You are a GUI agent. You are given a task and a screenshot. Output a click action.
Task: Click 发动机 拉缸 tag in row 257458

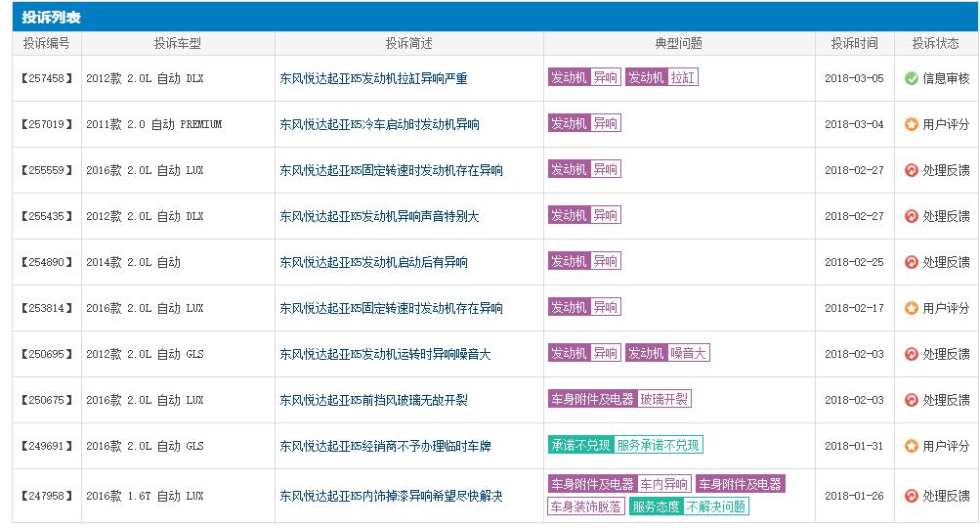[661, 77]
